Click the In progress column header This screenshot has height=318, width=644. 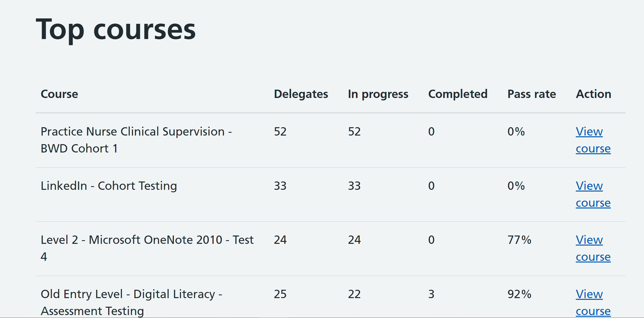click(x=378, y=94)
